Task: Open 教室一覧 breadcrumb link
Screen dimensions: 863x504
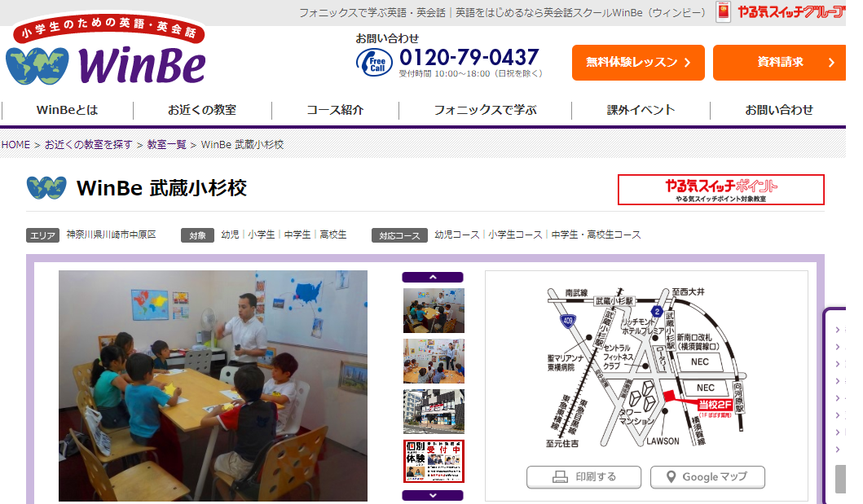Action: coord(167,145)
